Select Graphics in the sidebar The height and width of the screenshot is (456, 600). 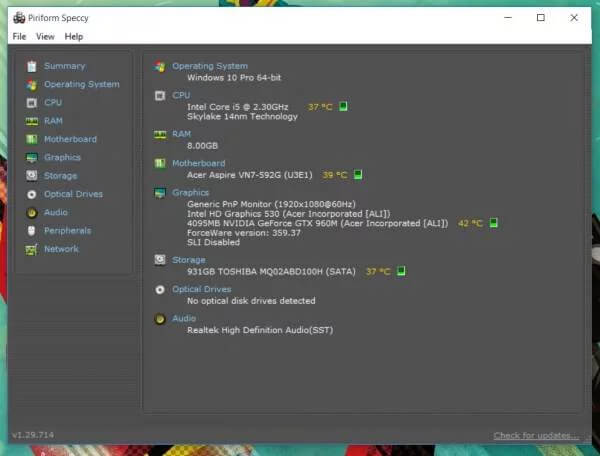[x=62, y=157]
